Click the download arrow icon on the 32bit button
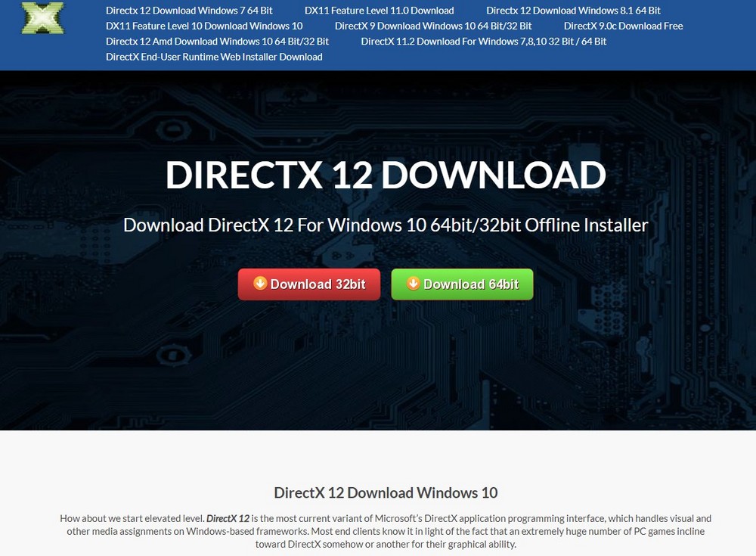This screenshot has height=556, width=756. 260,283
